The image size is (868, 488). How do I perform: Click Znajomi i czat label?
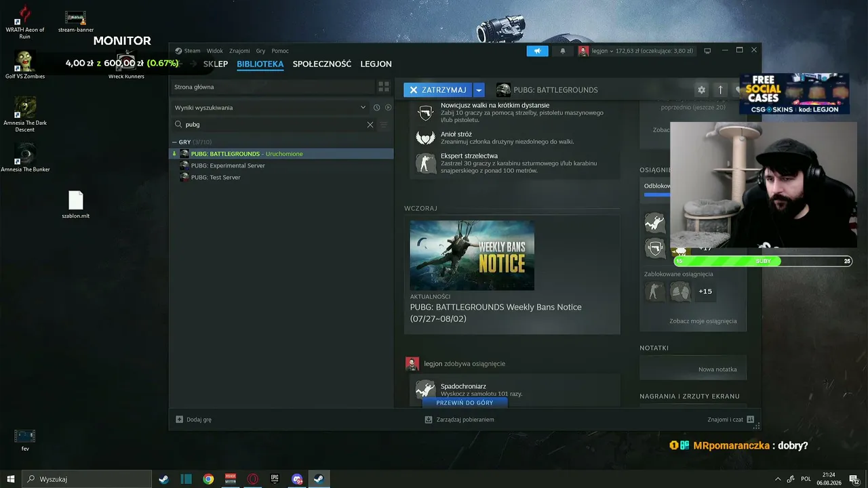tap(725, 420)
